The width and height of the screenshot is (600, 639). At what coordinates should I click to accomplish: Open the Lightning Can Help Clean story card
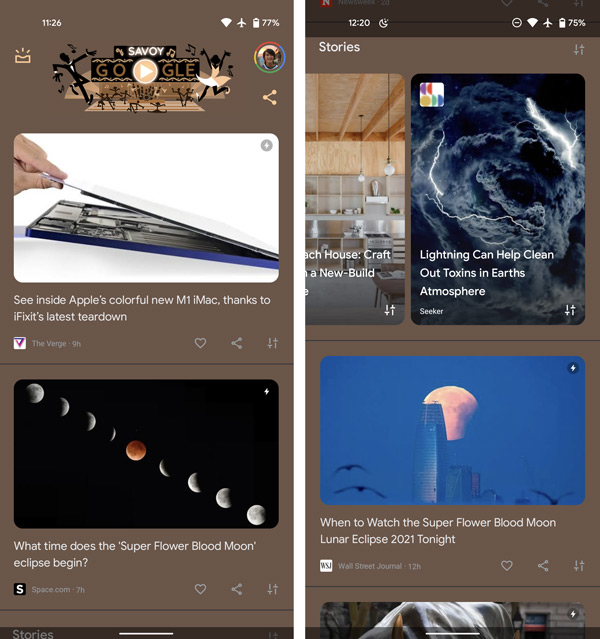(498, 199)
